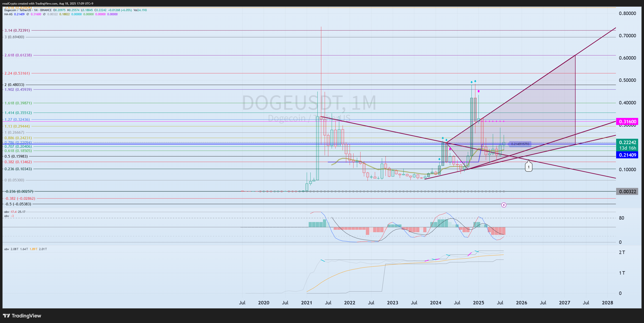Click the Fibonacci label 0 (0.05300)
Viewport: 644px width, 323px height.
(x=14, y=180)
